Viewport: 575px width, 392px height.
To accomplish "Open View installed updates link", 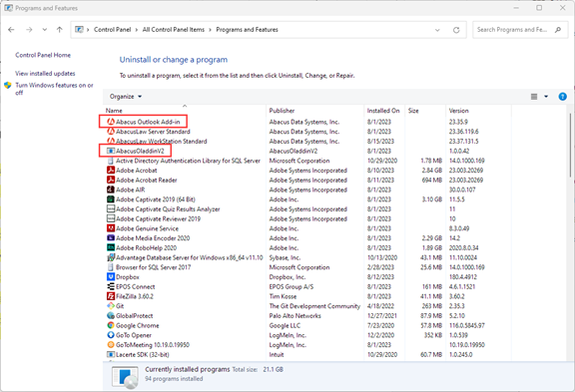I will (x=45, y=73).
